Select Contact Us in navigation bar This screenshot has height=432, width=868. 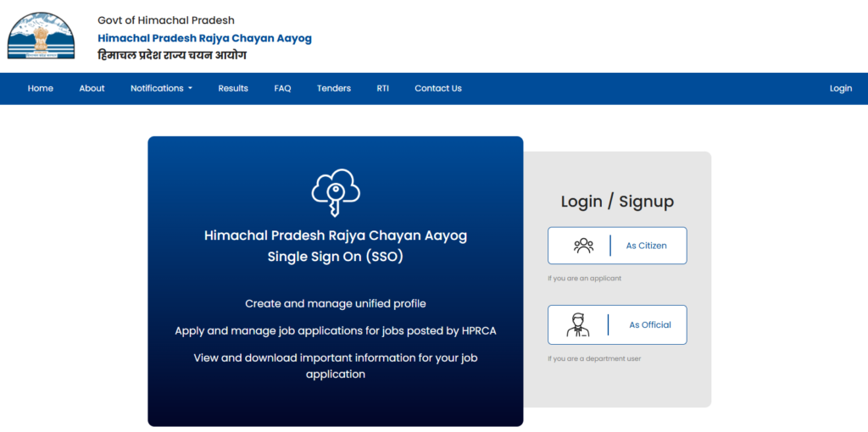coord(438,88)
